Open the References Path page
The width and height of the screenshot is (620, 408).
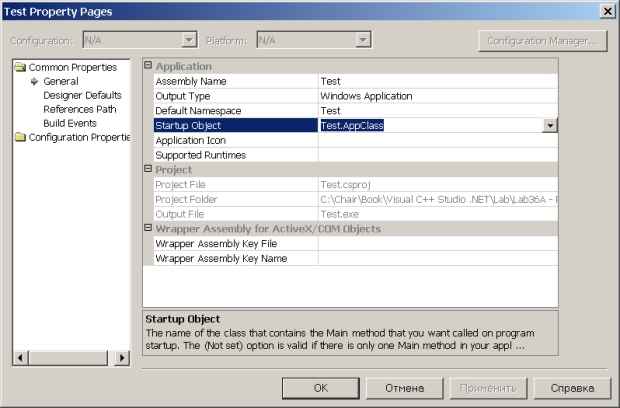[x=81, y=109]
